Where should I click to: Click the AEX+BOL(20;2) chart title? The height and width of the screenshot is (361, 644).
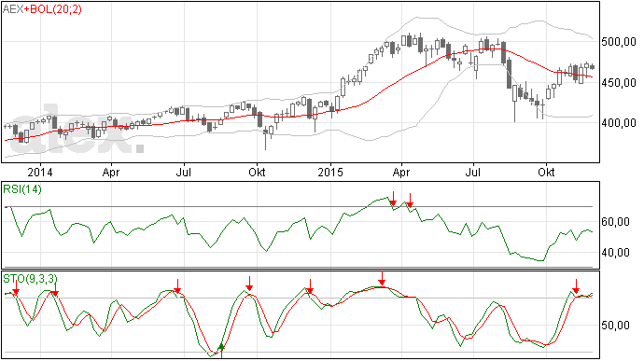click(42, 9)
